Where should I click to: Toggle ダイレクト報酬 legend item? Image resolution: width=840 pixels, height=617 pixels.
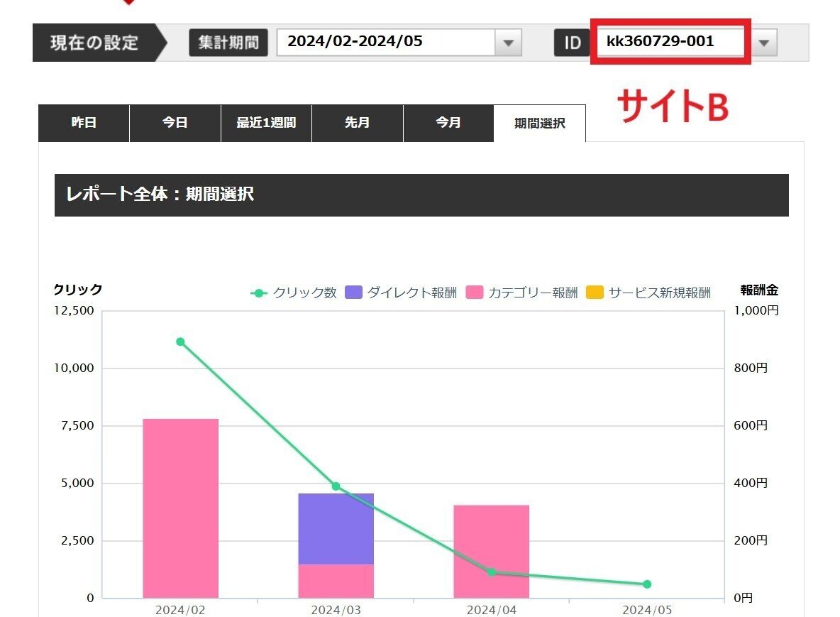click(402, 293)
